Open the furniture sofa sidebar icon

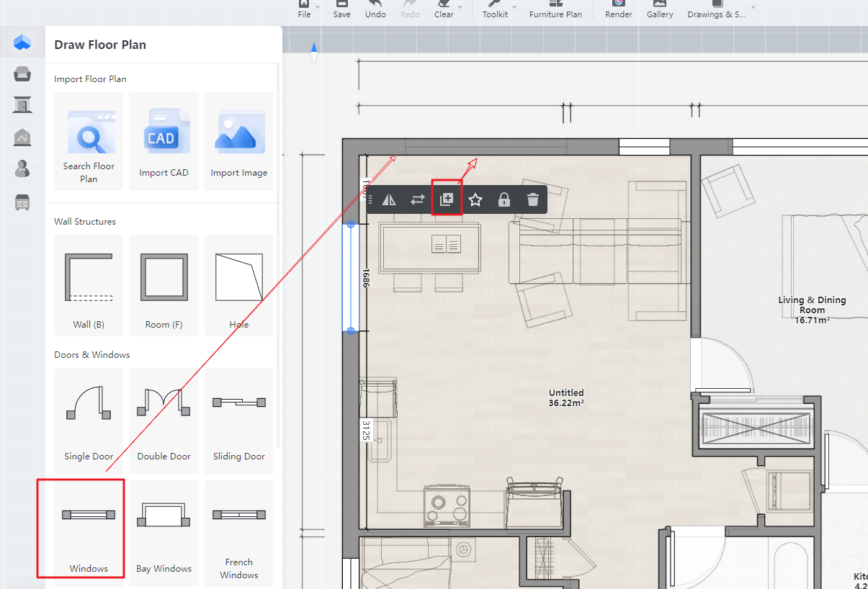[x=22, y=73]
